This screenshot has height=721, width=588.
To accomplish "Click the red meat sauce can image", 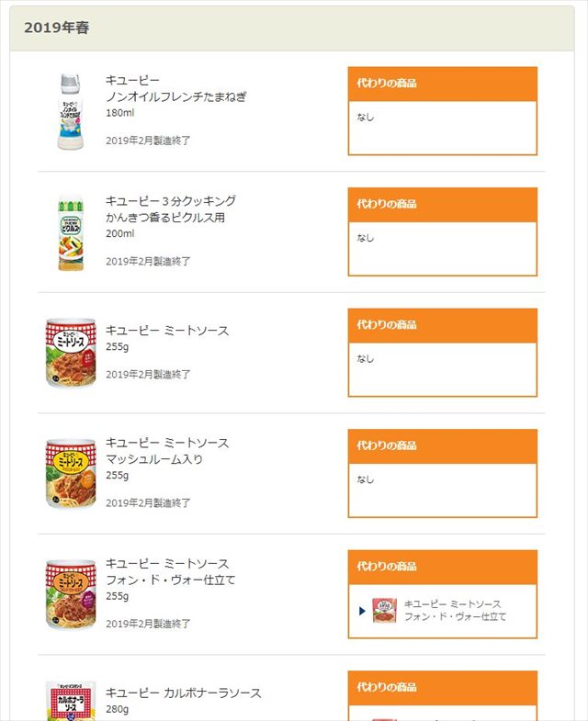I will point(71,353).
